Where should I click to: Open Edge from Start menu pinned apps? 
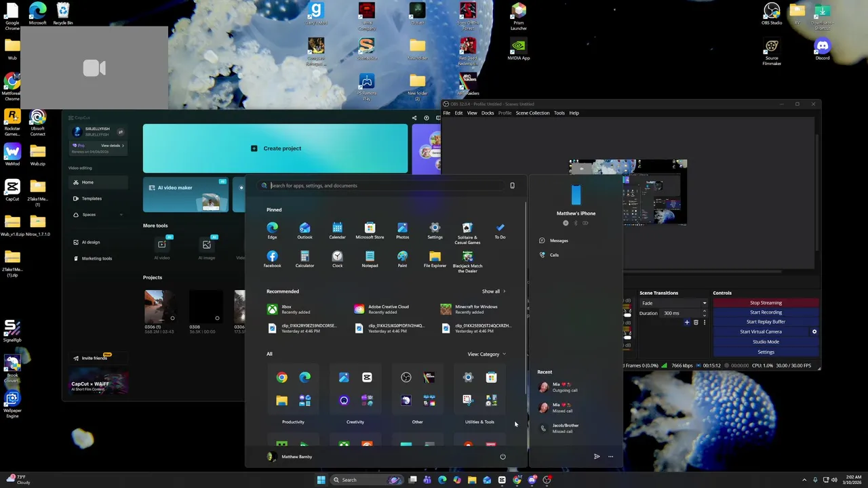272,230
